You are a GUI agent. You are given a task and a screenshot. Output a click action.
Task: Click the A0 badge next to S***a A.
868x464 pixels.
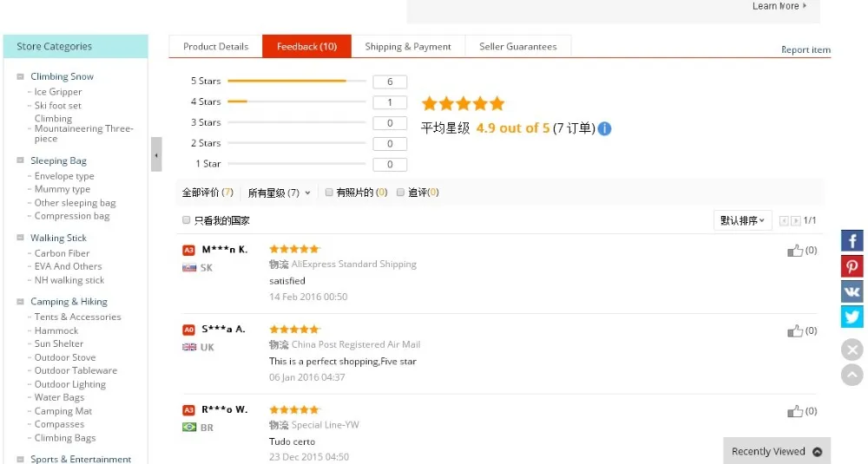click(188, 330)
